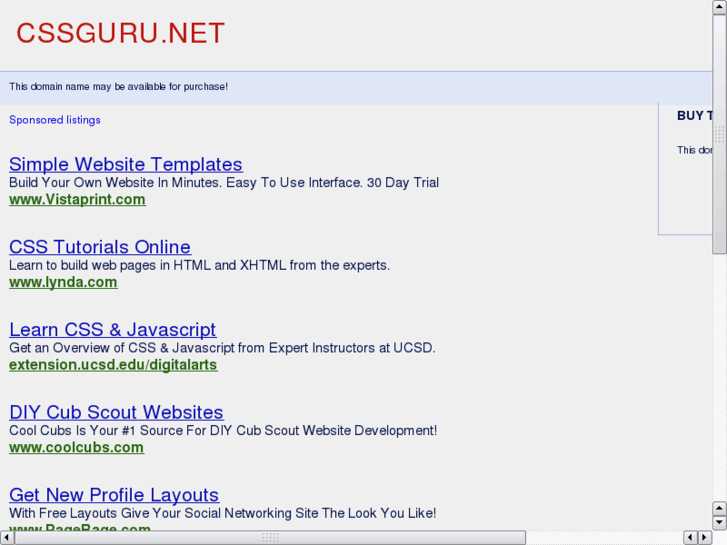
Task: Click 'This domain name may be available' notice
Action: pos(118,87)
